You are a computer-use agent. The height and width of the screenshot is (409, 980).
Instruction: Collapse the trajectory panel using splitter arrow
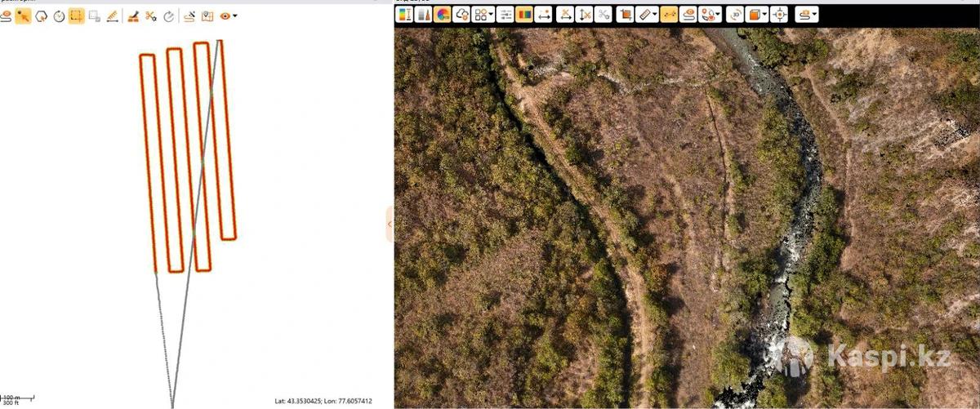(390, 224)
